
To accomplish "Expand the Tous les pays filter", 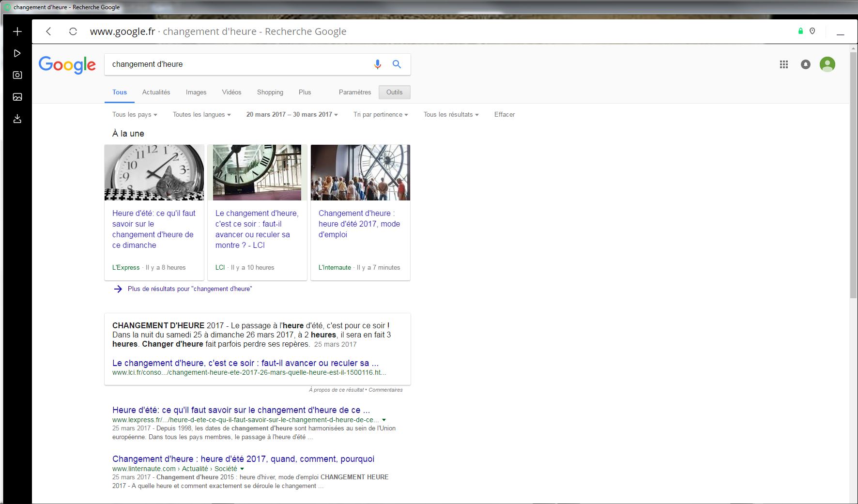I will 135,115.
